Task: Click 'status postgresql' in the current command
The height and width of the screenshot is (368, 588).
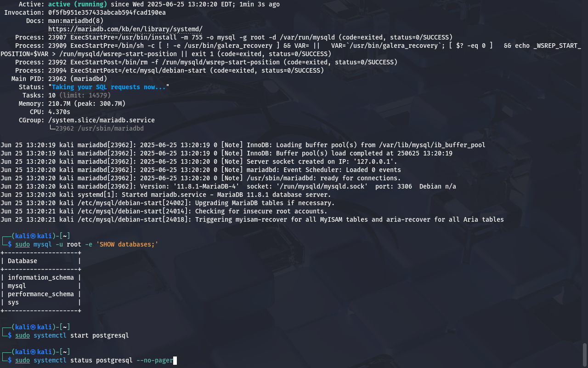Action: pos(102,360)
